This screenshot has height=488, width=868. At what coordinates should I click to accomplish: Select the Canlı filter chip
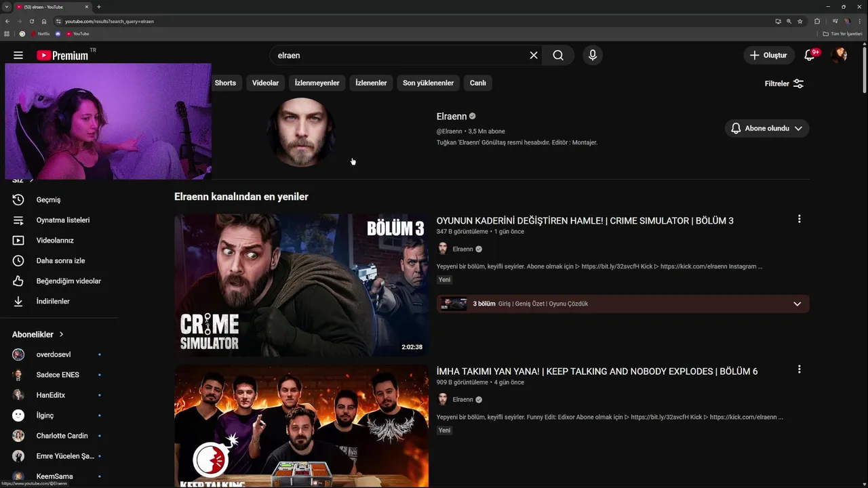478,83
